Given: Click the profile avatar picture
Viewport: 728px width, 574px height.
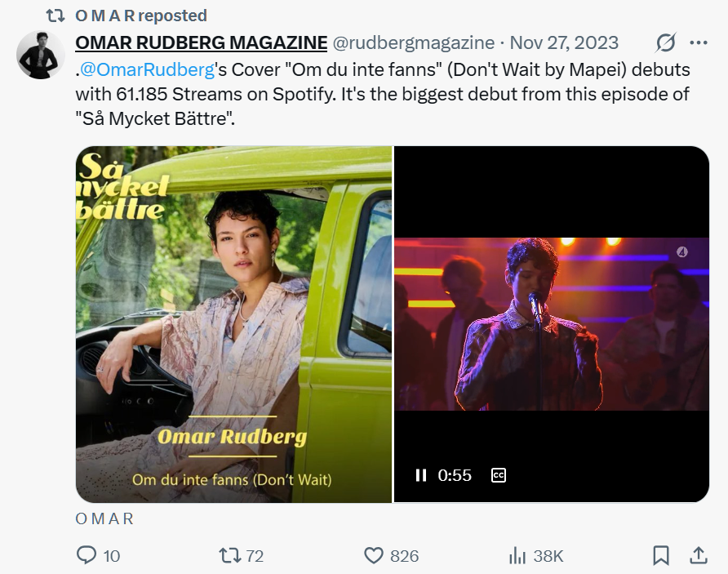Looking at the screenshot, I should tap(39, 56).
